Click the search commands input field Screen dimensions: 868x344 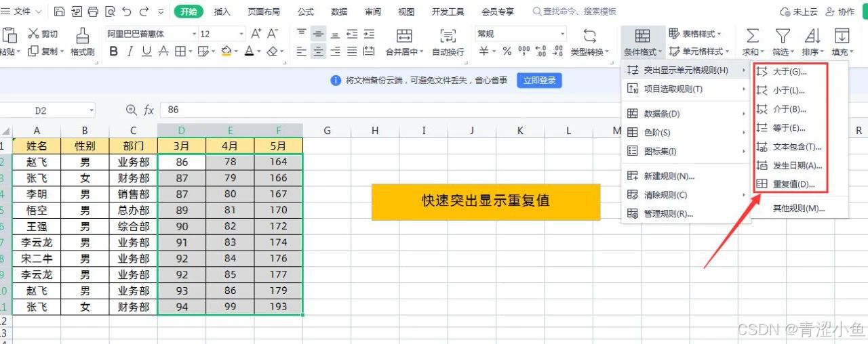[x=575, y=12]
